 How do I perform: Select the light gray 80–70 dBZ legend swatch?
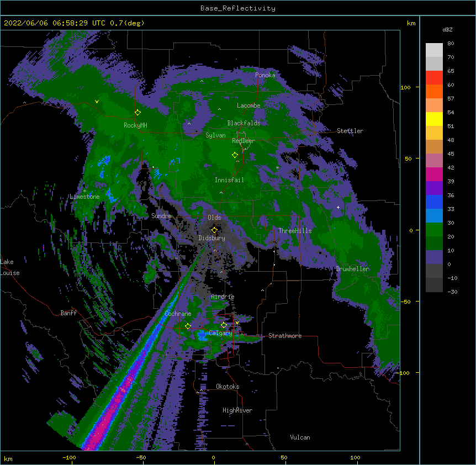(434, 50)
